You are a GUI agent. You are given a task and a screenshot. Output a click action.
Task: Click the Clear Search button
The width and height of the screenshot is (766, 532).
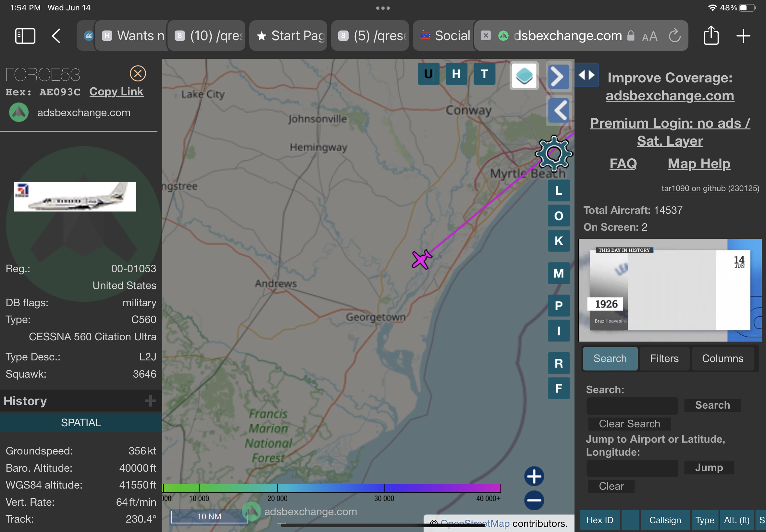tap(629, 424)
